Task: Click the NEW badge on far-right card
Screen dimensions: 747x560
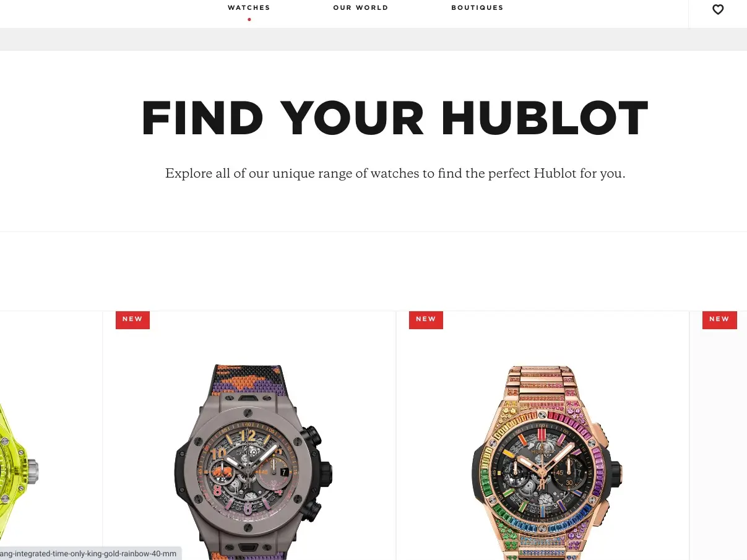Action: pos(719,319)
